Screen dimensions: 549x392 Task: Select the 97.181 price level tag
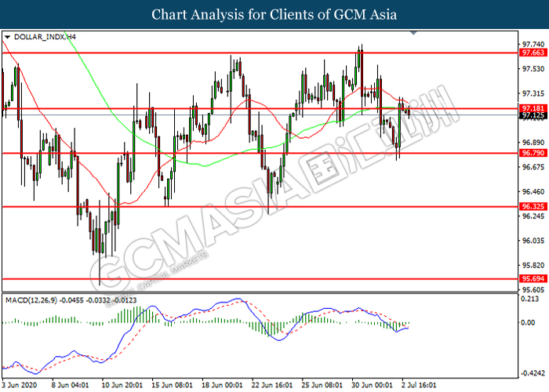[x=533, y=108]
